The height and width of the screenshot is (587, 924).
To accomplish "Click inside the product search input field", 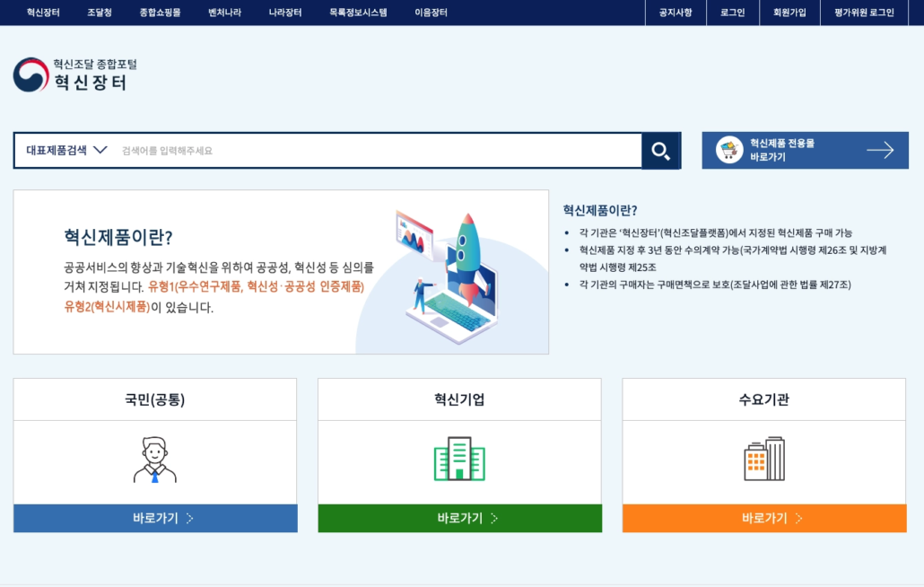I will (x=359, y=150).
